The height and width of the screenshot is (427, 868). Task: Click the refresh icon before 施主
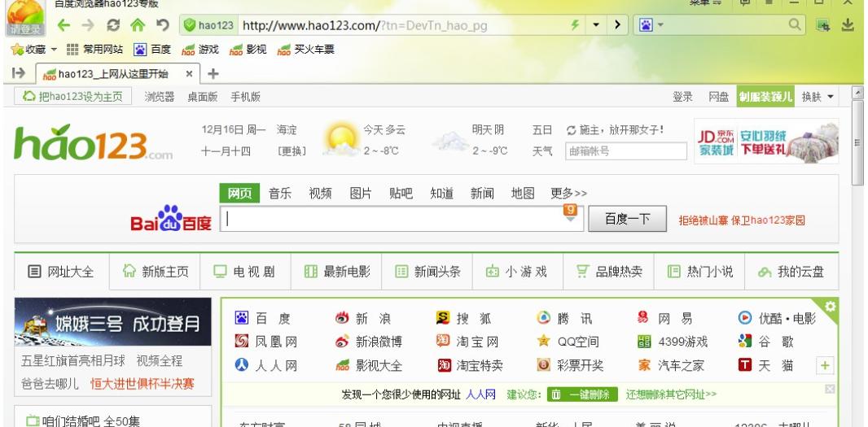coord(572,130)
